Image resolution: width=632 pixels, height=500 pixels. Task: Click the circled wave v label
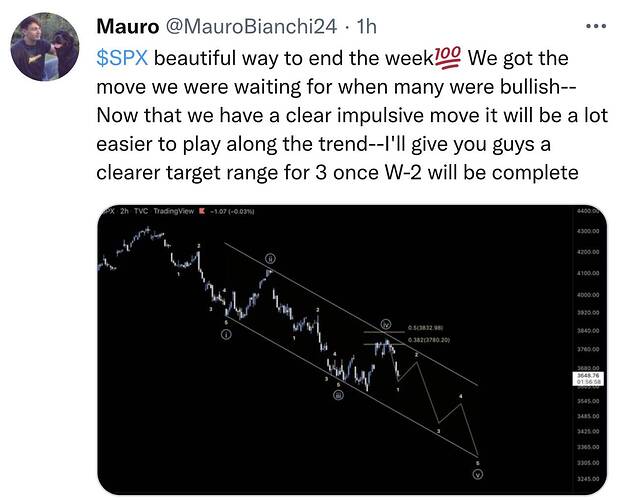(478, 475)
